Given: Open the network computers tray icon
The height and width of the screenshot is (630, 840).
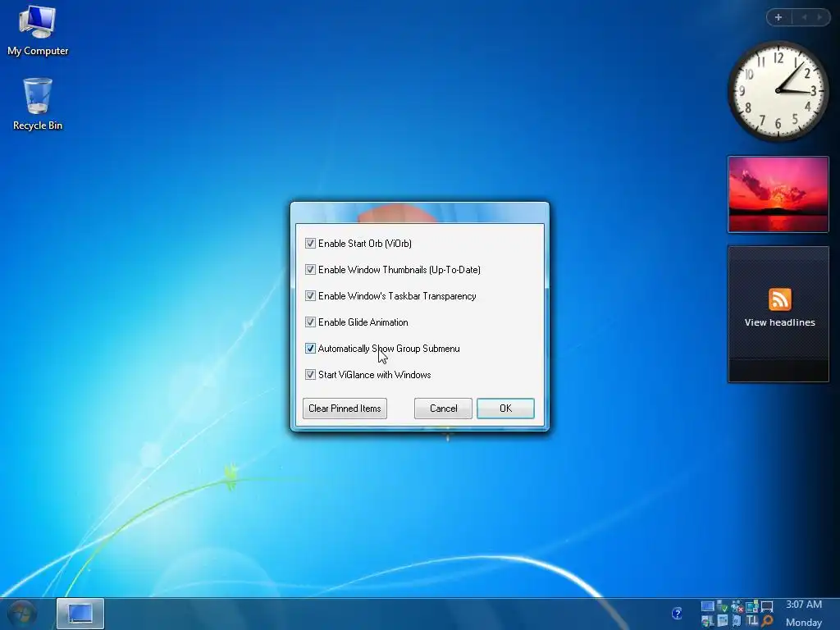Looking at the screenshot, I should [752, 605].
